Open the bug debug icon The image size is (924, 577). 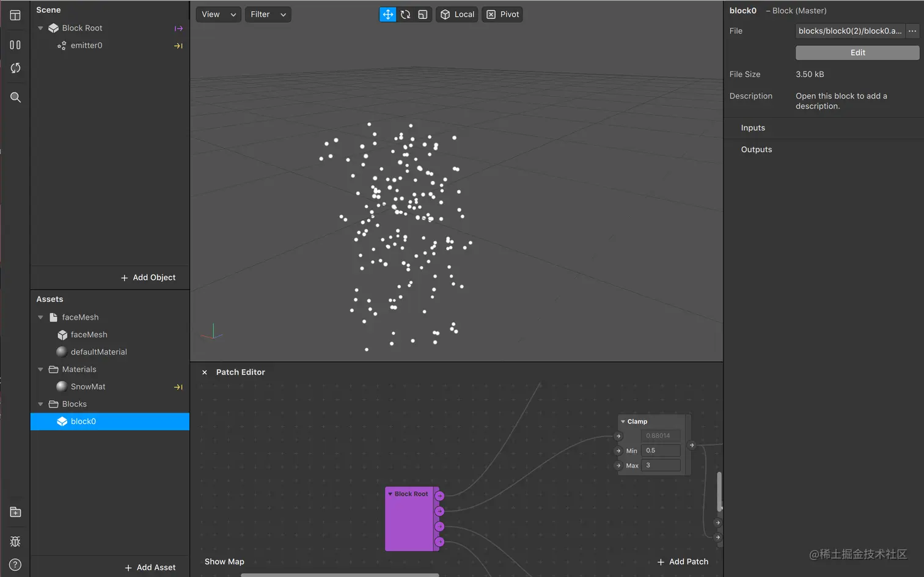15,542
